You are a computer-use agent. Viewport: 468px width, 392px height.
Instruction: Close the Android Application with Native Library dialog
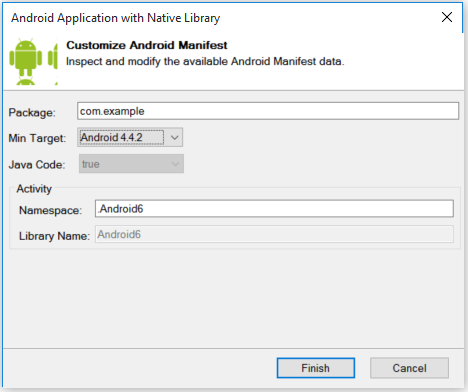point(447,17)
